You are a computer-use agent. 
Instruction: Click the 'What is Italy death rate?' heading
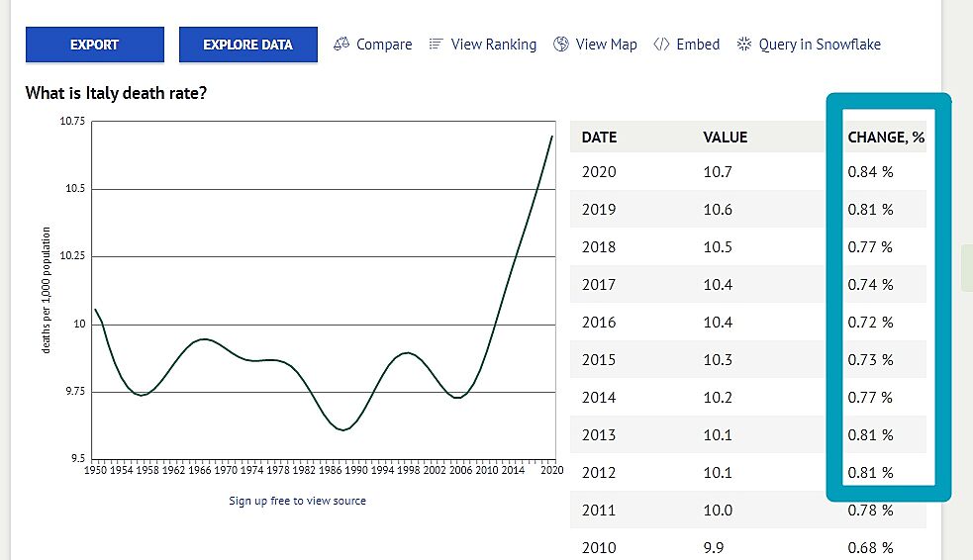pos(116,93)
